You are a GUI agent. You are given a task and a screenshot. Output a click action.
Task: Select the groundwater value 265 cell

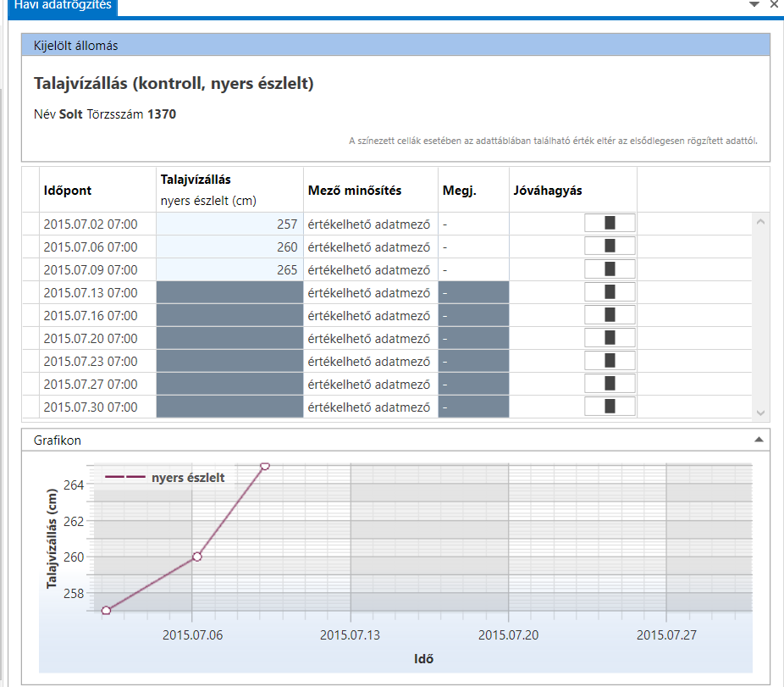pyautogui.click(x=229, y=269)
